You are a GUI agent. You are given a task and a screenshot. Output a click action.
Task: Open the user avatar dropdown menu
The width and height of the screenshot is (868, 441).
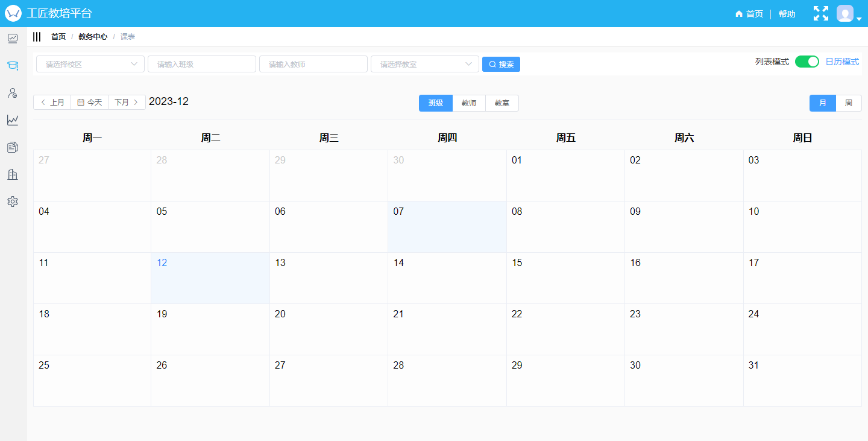tap(849, 14)
